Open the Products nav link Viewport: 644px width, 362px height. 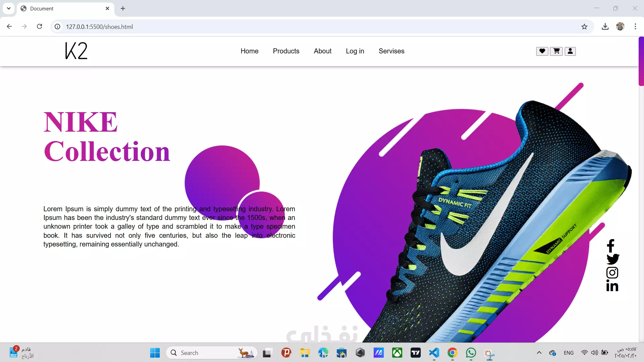(x=286, y=51)
